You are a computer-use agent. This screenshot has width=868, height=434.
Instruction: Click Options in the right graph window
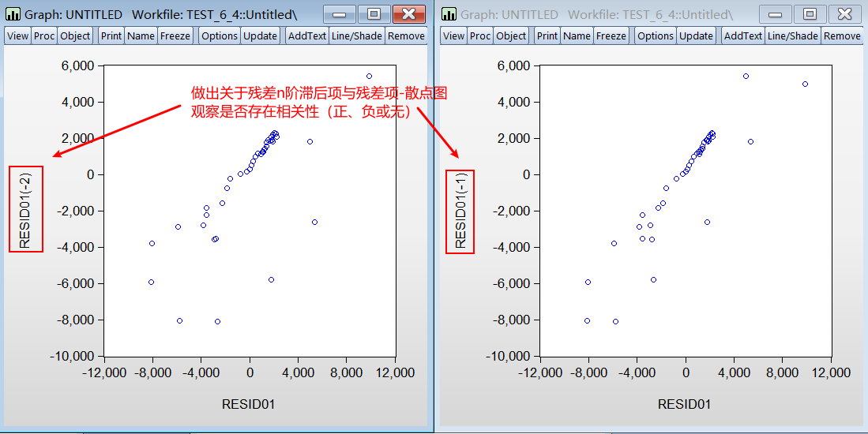coord(656,36)
